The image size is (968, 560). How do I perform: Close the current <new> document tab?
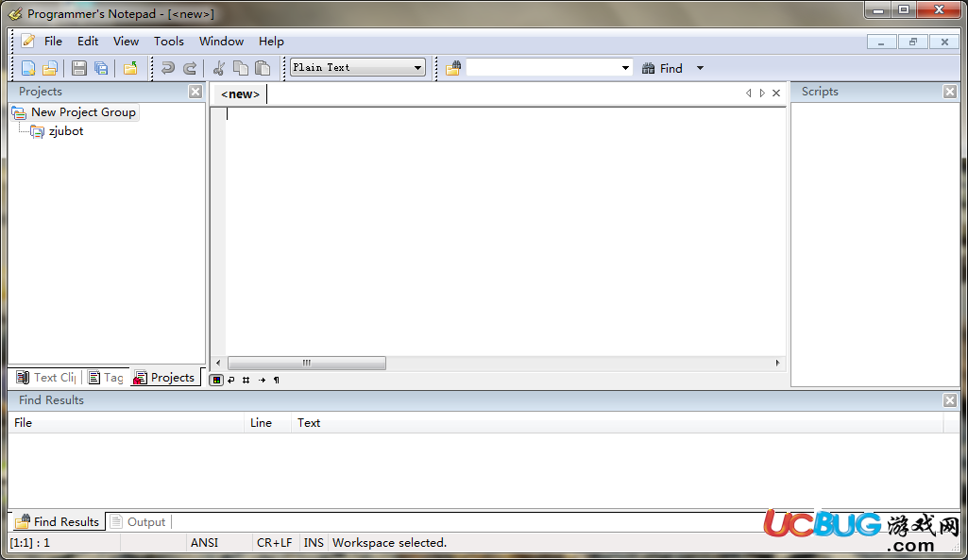[776, 93]
